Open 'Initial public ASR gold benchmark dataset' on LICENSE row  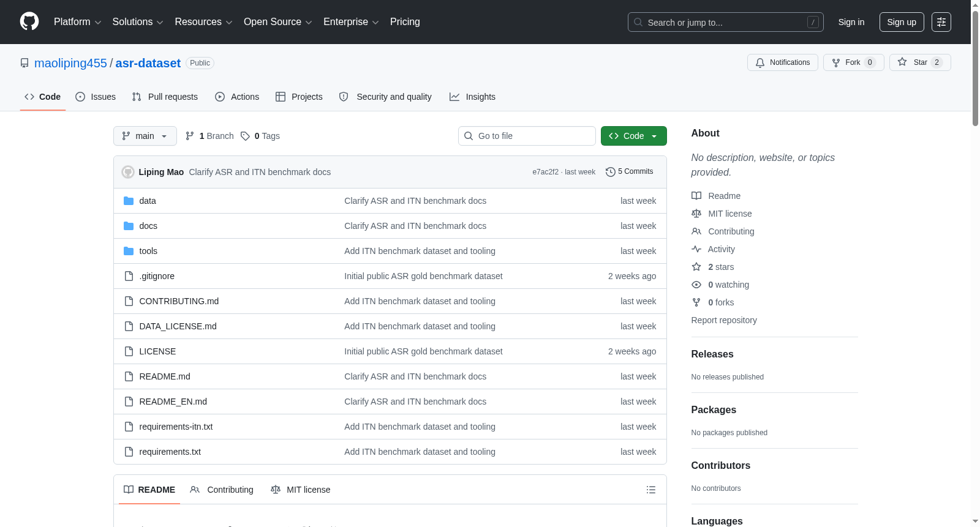pos(423,351)
